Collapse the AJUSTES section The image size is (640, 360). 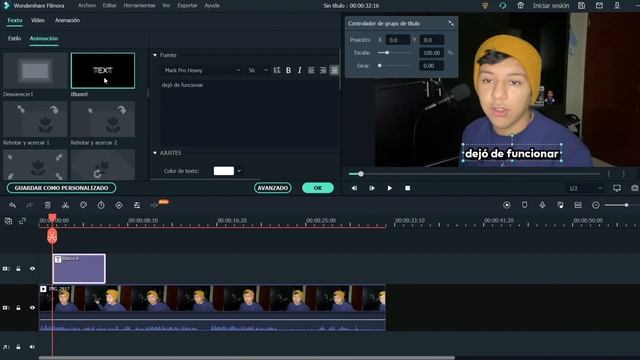[x=155, y=153]
